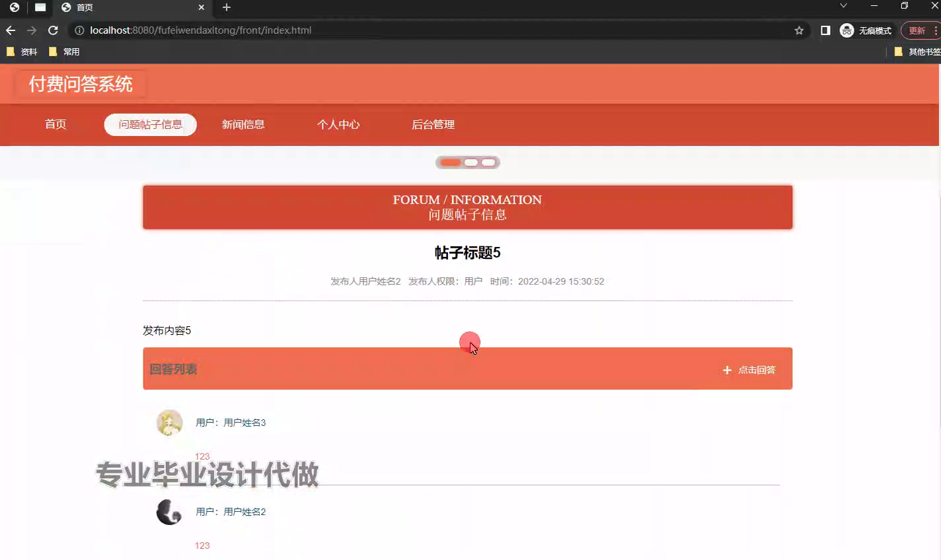
Task: Click the 回答列表 heading
Action: 173,369
